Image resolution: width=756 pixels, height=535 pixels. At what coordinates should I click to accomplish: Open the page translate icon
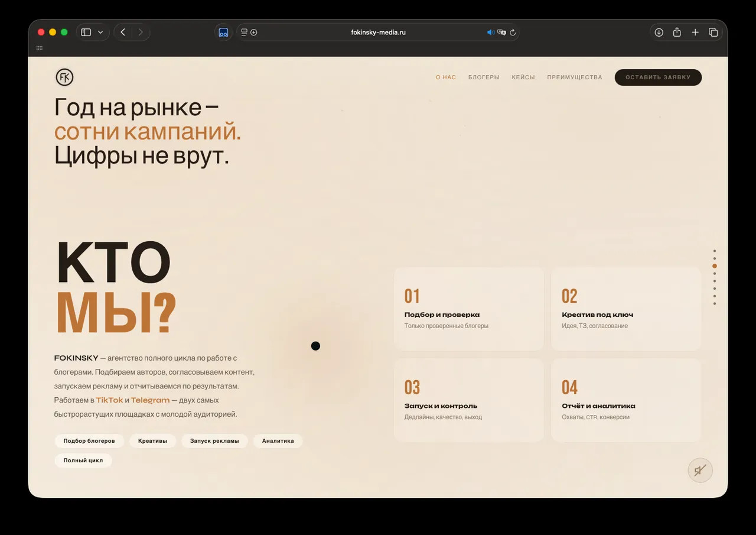coord(501,33)
